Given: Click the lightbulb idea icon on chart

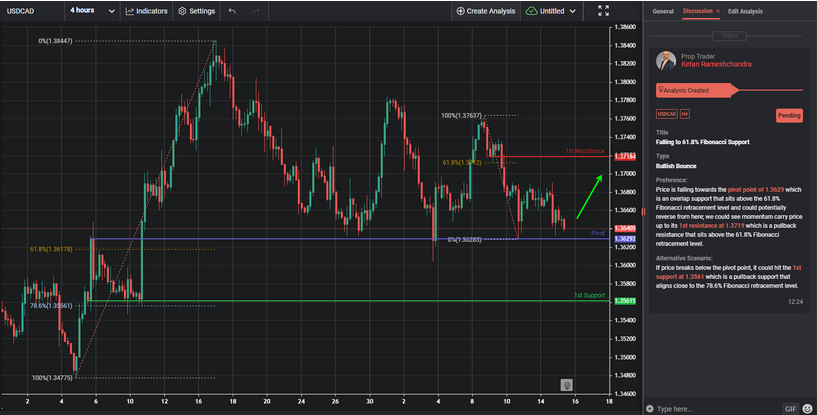Looking at the screenshot, I should pyautogui.click(x=566, y=385).
